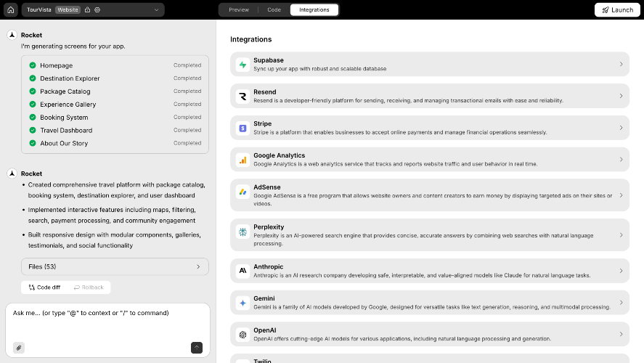Click the Stripe logo icon
Image resolution: width=644 pixels, height=363 pixels.
point(242,128)
